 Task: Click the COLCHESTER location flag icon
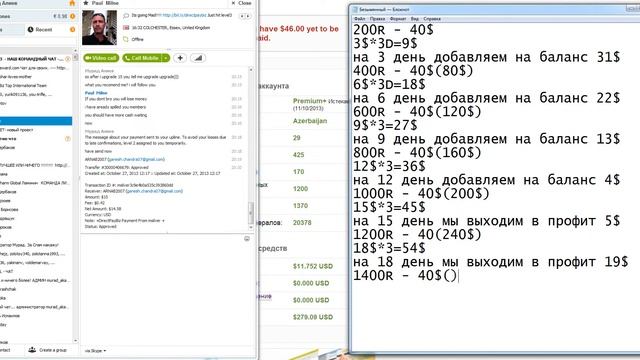126,28
